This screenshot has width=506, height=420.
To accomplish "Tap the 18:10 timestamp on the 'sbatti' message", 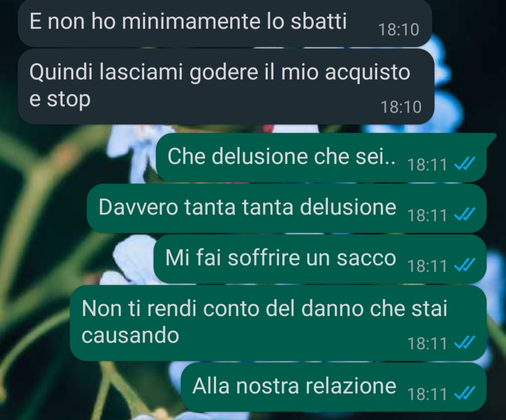I will pyautogui.click(x=398, y=30).
